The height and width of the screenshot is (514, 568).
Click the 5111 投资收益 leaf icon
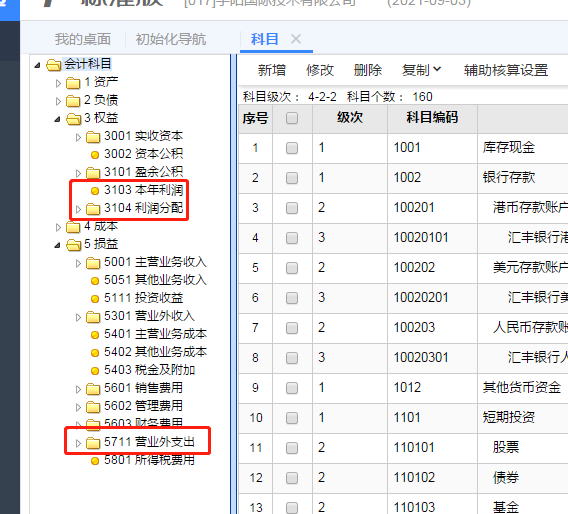[x=95, y=299]
